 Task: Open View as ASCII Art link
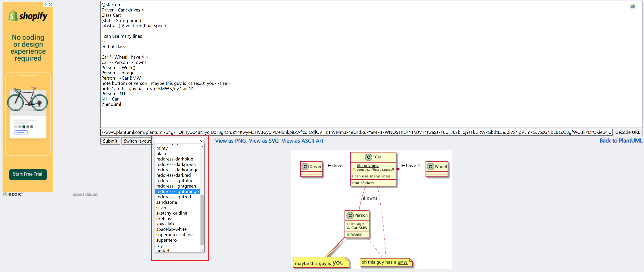point(302,141)
